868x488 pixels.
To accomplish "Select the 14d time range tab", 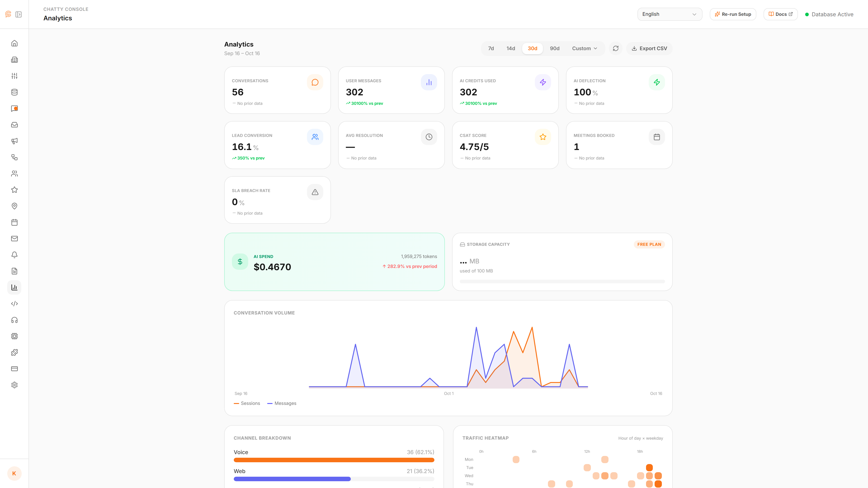I will click(511, 49).
